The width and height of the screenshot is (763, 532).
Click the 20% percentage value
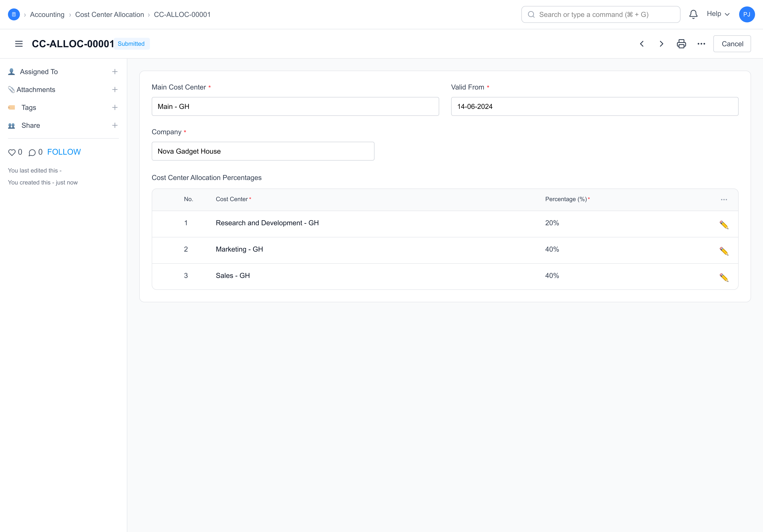(x=552, y=223)
